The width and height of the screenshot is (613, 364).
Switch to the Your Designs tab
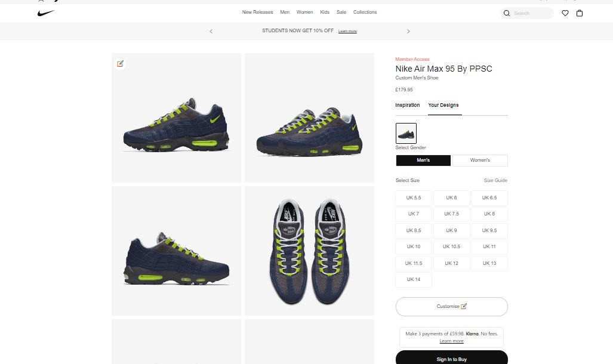pos(443,105)
